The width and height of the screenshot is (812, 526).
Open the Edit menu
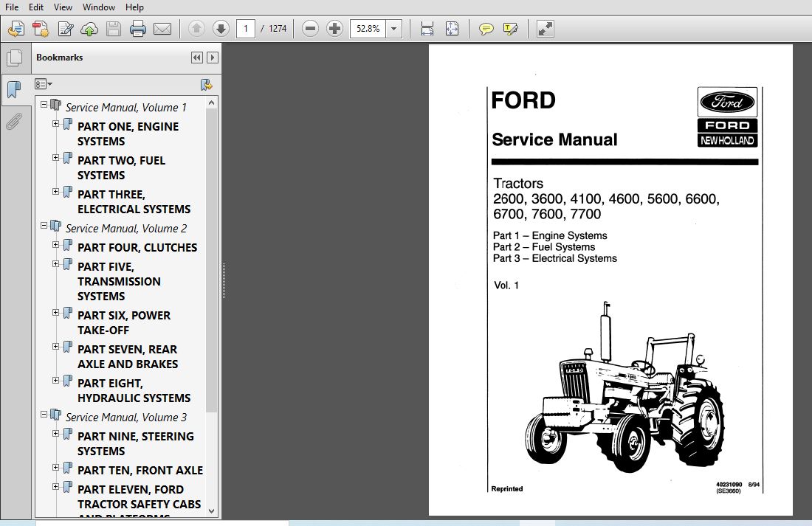[35, 7]
